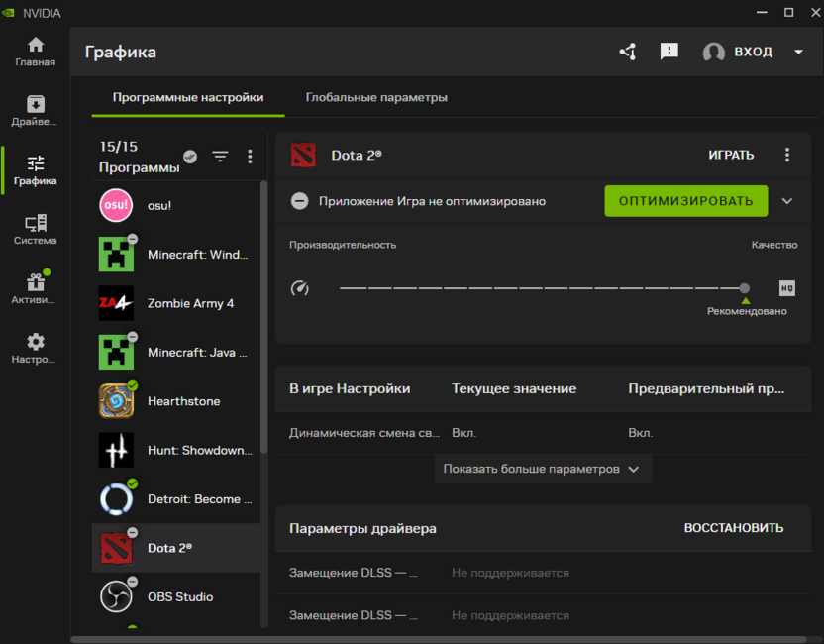
Task: Open the Система sidebar section
Action: tap(36, 230)
